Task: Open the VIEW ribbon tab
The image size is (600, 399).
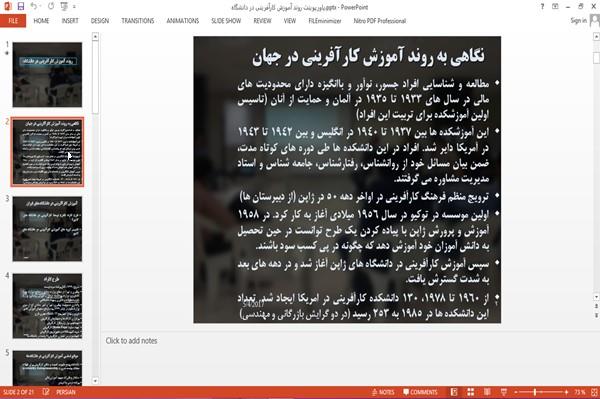Action: coord(290,21)
